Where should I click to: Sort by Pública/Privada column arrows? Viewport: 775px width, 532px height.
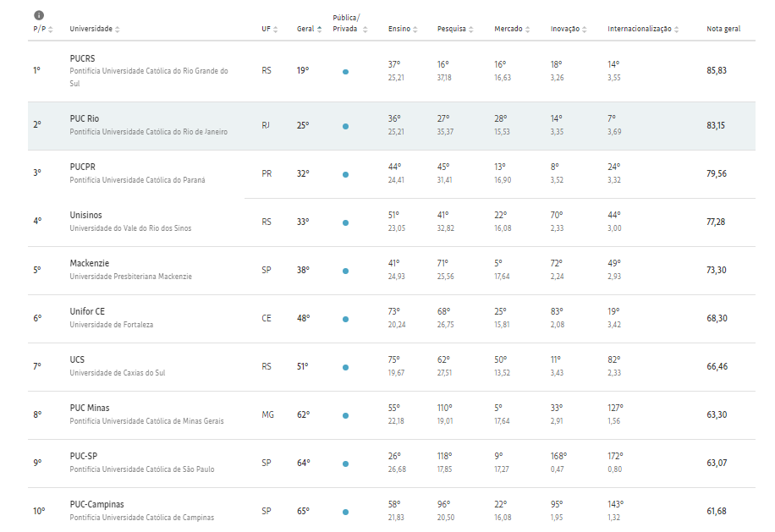pyautogui.click(x=365, y=30)
